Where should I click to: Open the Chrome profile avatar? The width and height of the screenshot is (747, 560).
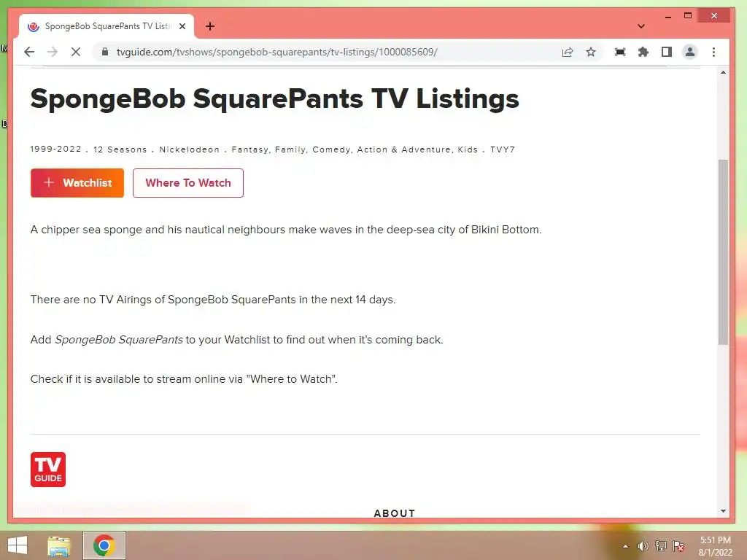click(690, 52)
